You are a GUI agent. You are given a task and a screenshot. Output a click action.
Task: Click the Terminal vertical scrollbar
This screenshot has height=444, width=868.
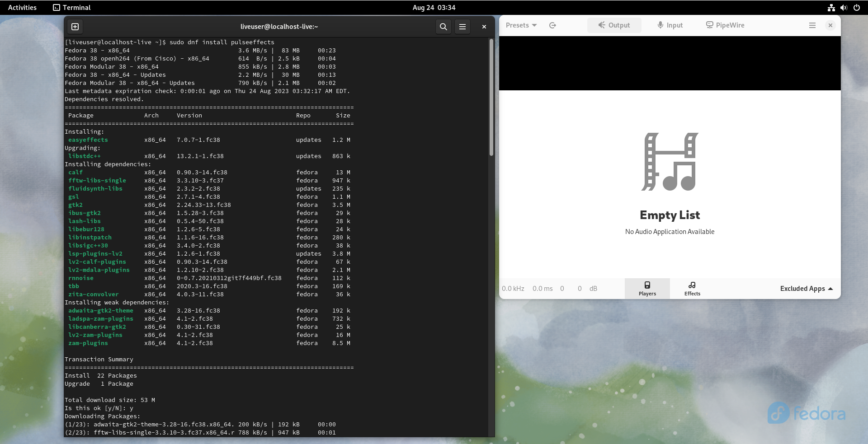tap(491, 98)
